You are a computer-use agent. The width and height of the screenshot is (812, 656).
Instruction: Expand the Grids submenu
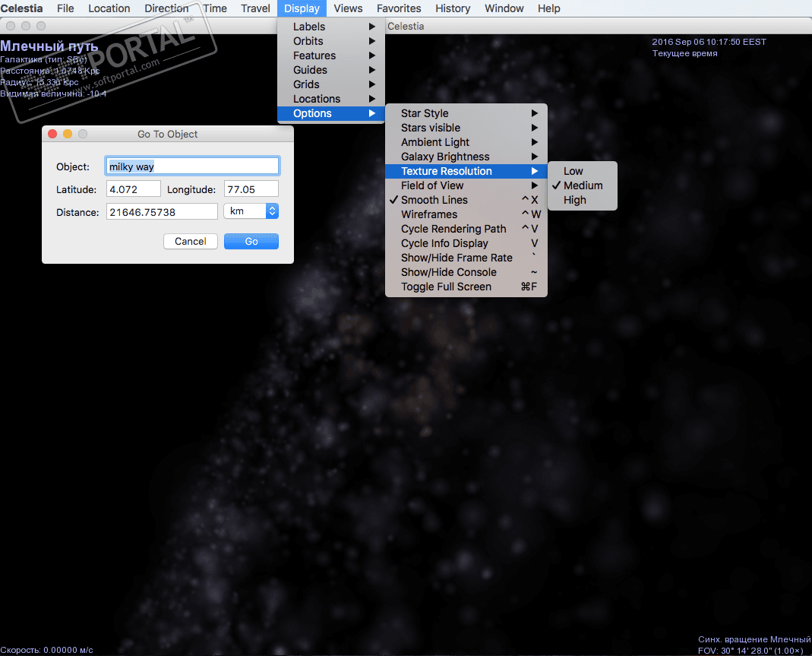(x=331, y=84)
